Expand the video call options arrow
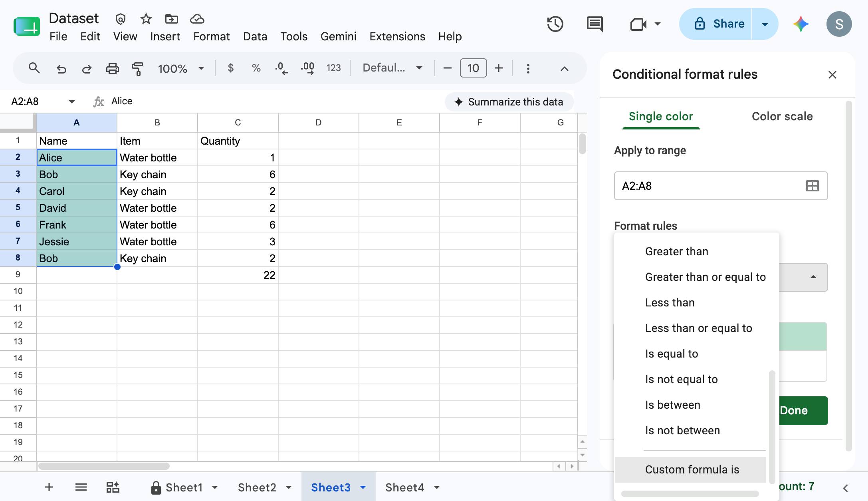 coord(657,24)
